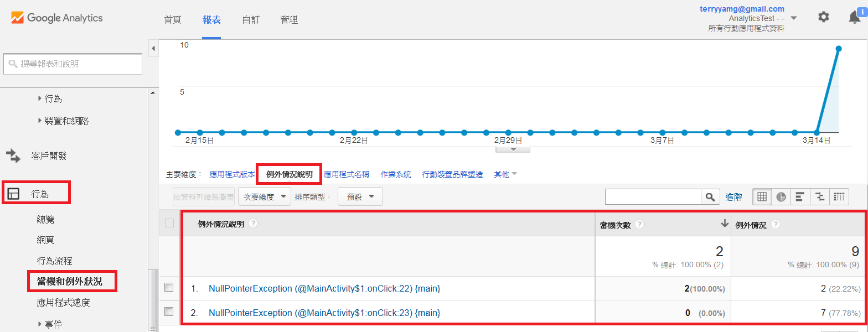Open the account dropdown arrow near AnalyticsTest
The image size is (868, 332).
point(794,18)
